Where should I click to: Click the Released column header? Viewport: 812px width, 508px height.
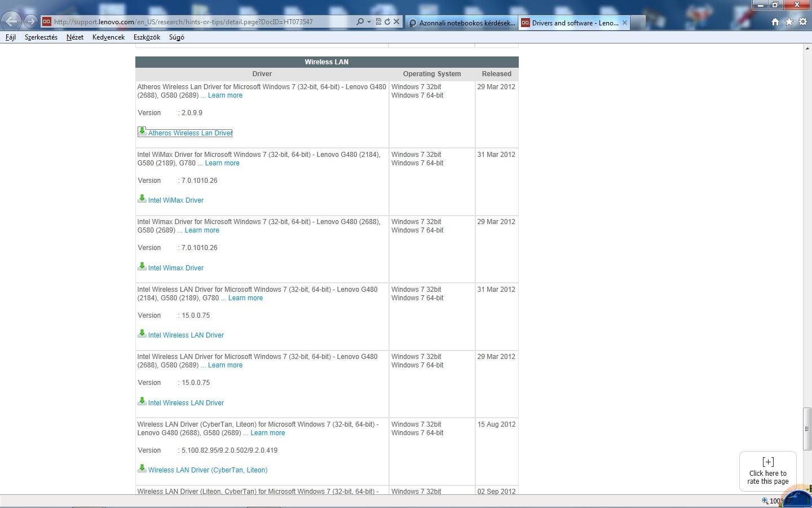[497, 74]
